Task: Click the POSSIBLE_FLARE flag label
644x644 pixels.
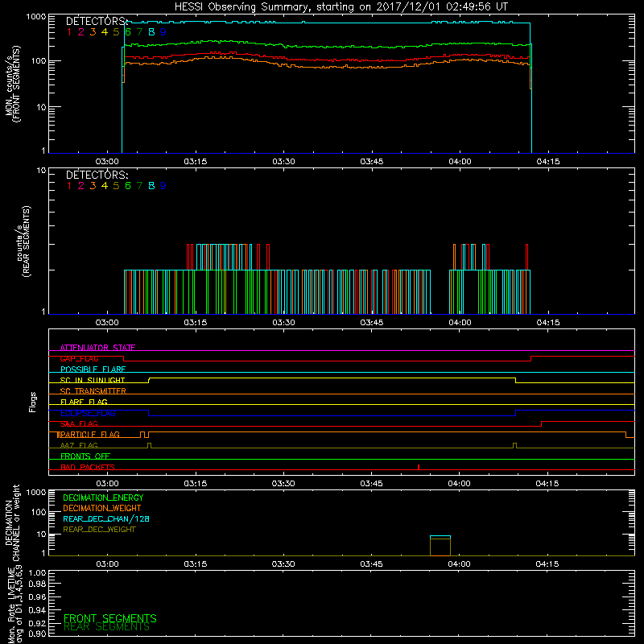Action: pos(93,369)
